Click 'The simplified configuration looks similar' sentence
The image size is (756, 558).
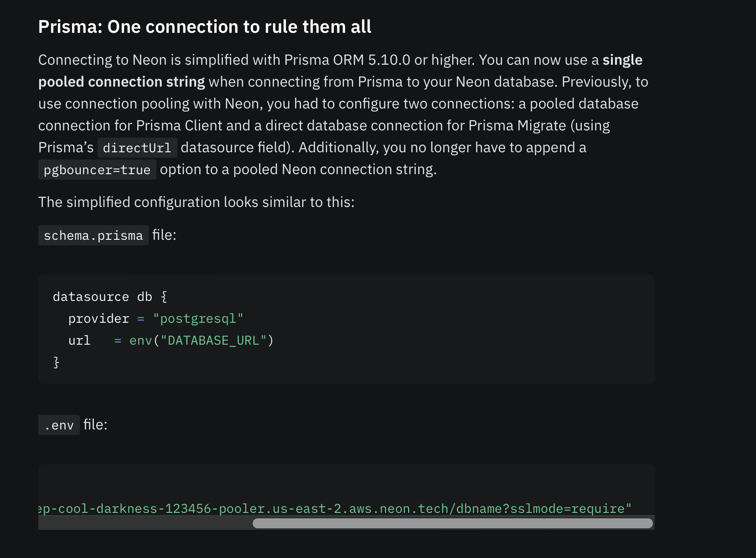[196, 202]
